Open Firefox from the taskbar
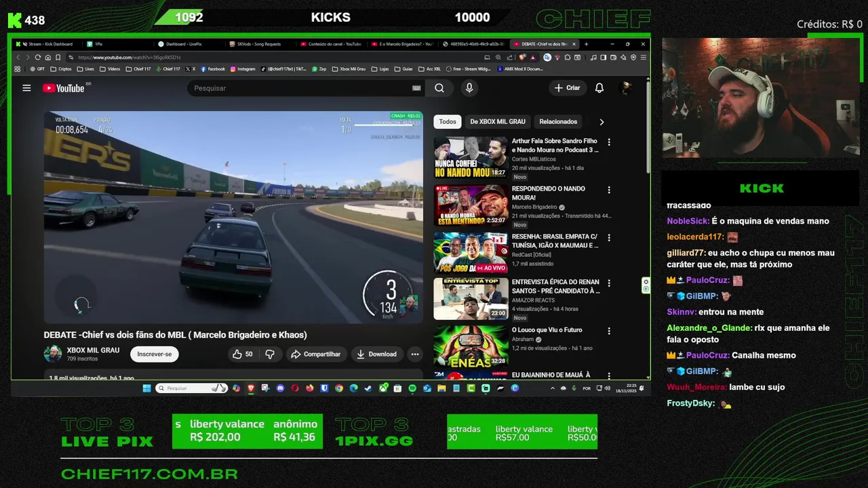This screenshot has width=868, height=488. (x=309, y=388)
